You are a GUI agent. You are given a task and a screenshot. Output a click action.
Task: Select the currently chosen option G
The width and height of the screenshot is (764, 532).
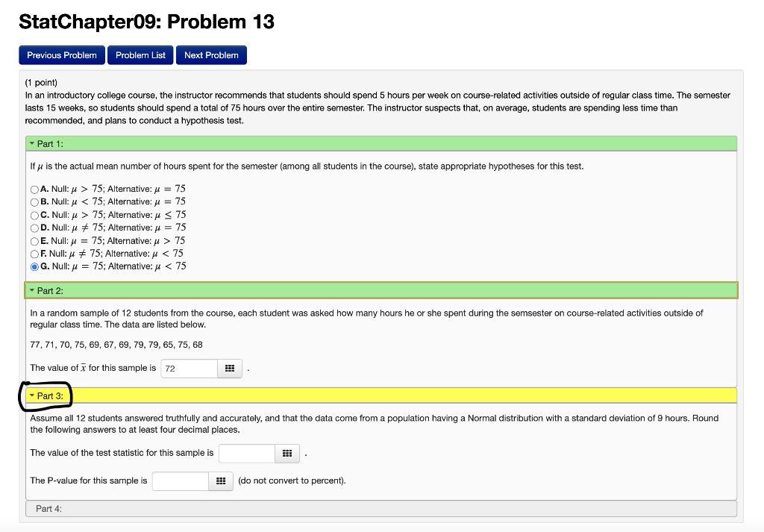tap(34, 266)
